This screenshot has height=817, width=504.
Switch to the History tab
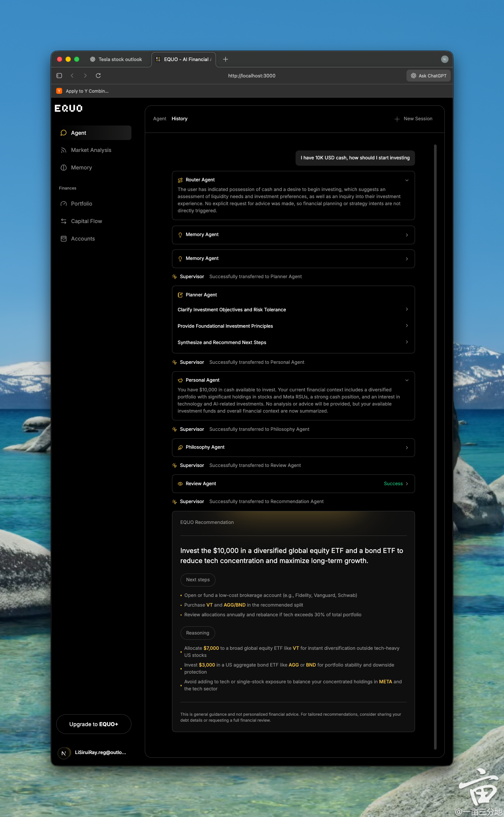(179, 119)
